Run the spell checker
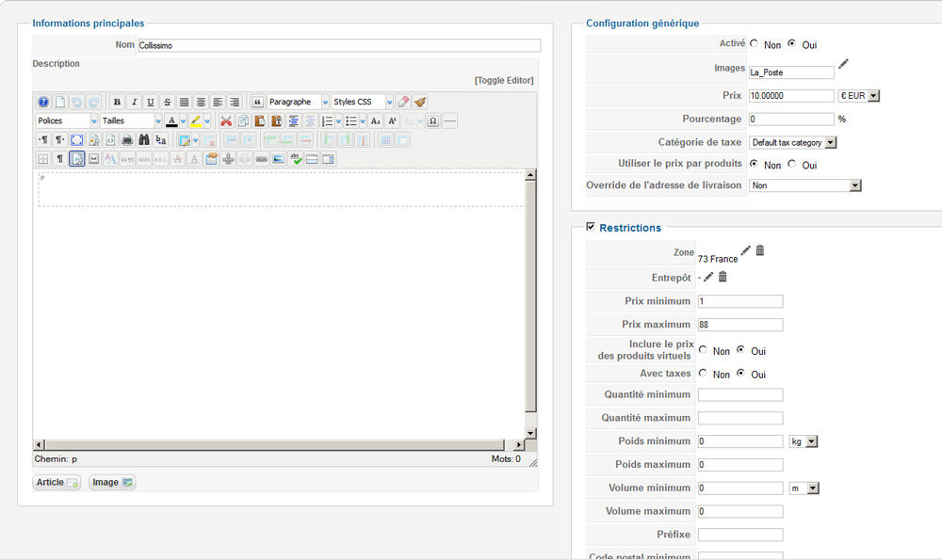The width and height of the screenshot is (942, 560). click(x=296, y=159)
